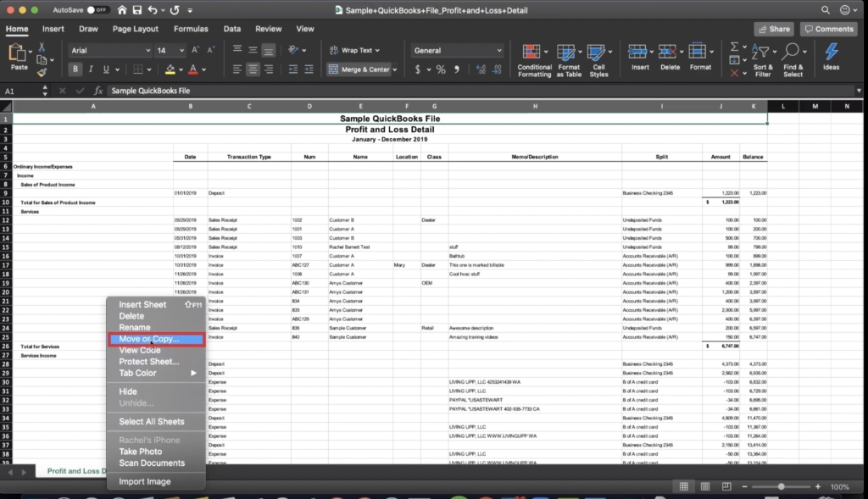Screen dimensions: 868x499
Task: Switch to Normal view in status bar
Action: point(684,487)
